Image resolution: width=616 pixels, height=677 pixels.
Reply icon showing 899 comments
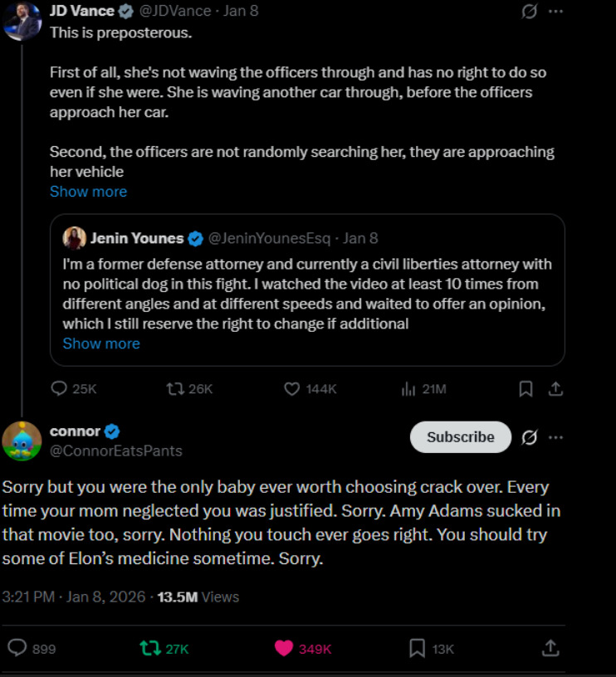(x=17, y=648)
